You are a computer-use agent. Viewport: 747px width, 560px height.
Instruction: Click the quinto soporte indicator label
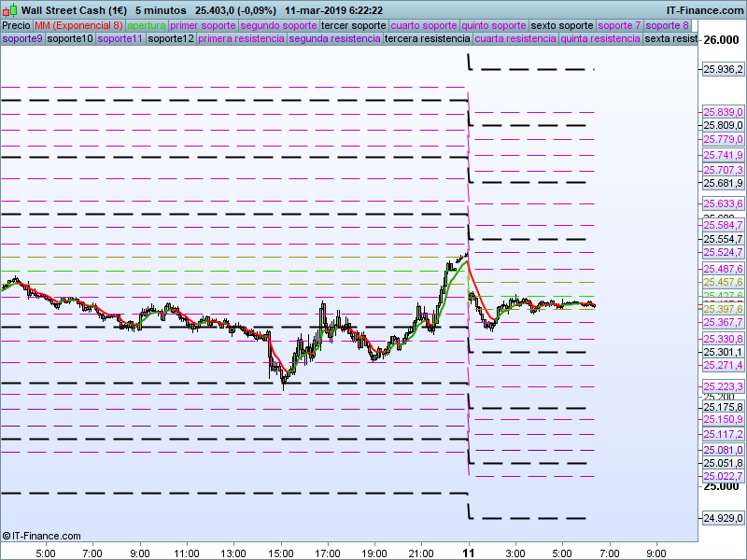(494, 26)
